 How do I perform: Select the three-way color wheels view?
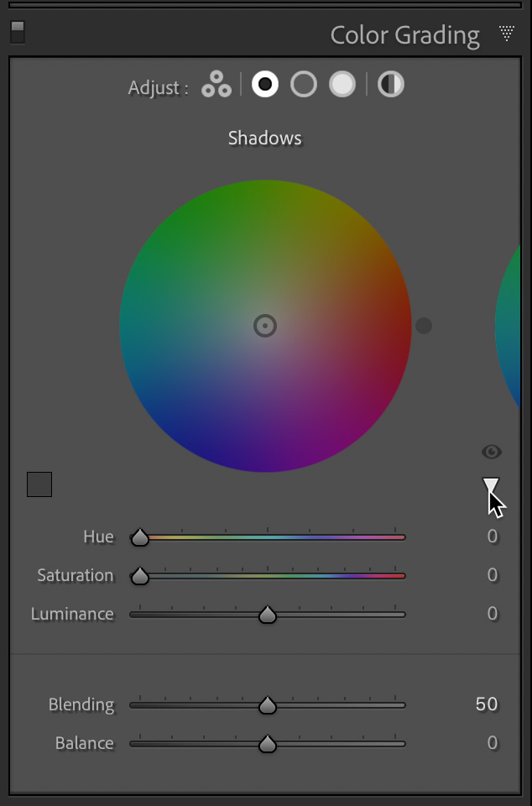point(216,85)
